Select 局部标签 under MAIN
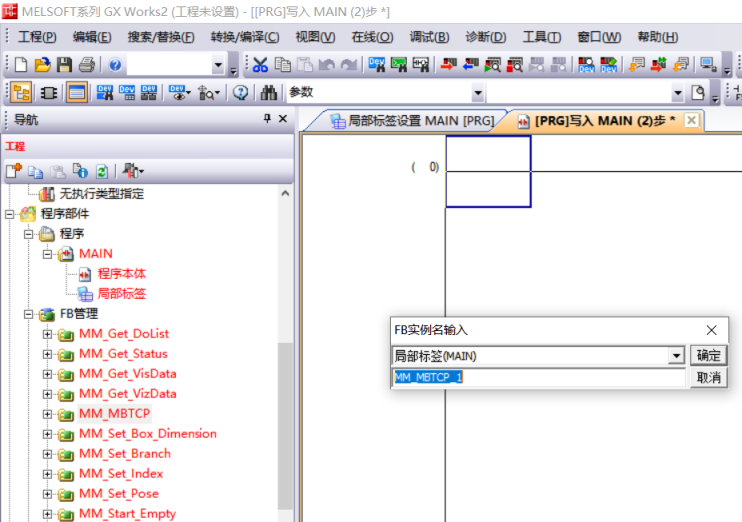The width and height of the screenshot is (742, 522). pyautogui.click(x=122, y=293)
